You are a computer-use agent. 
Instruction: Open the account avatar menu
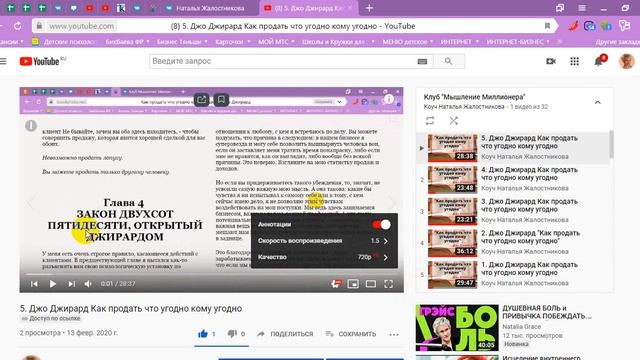tap(627, 61)
